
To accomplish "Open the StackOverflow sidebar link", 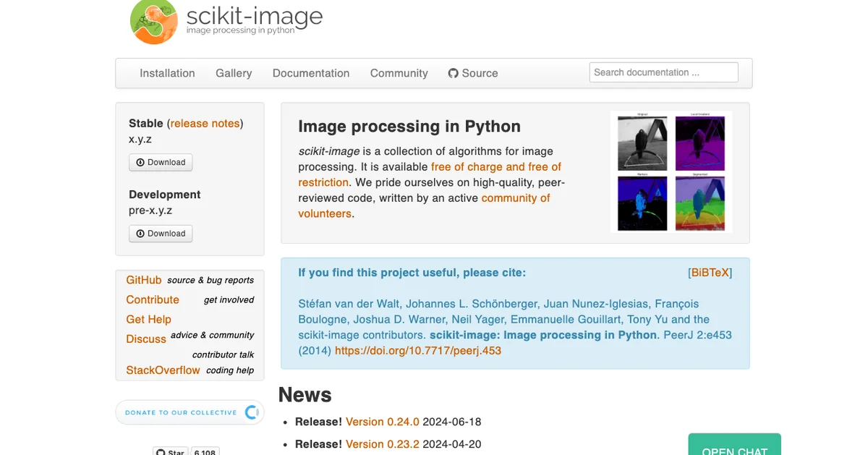I will [163, 370].
